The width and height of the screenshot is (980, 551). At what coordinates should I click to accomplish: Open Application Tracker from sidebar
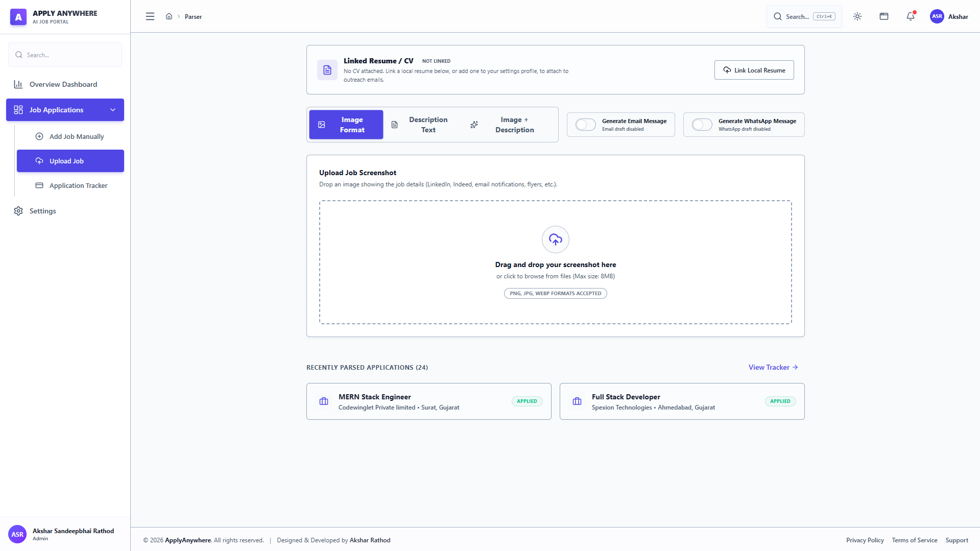pos(70,185)
